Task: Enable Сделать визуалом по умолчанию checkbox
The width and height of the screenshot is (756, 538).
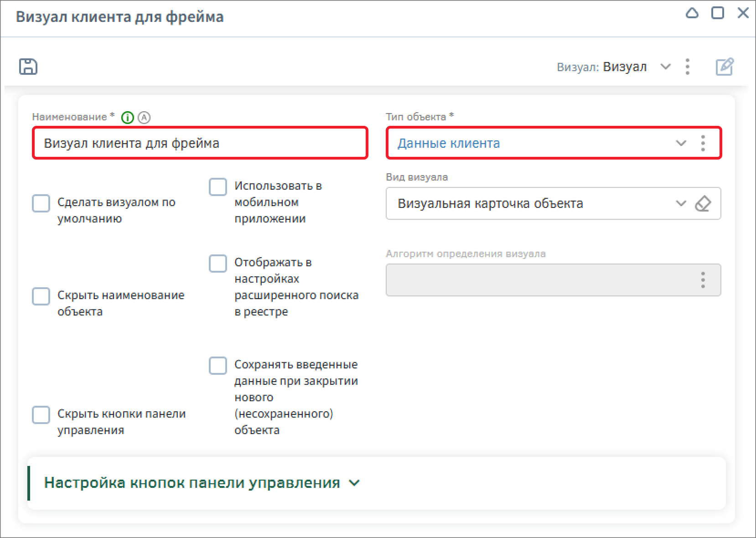Action: point(41,203)
